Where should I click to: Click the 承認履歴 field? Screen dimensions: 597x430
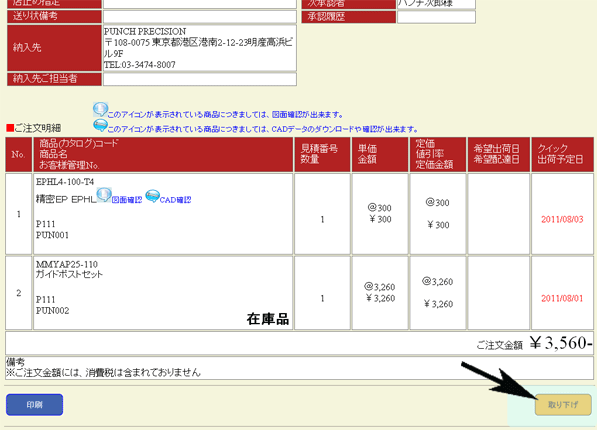(436, 17)
